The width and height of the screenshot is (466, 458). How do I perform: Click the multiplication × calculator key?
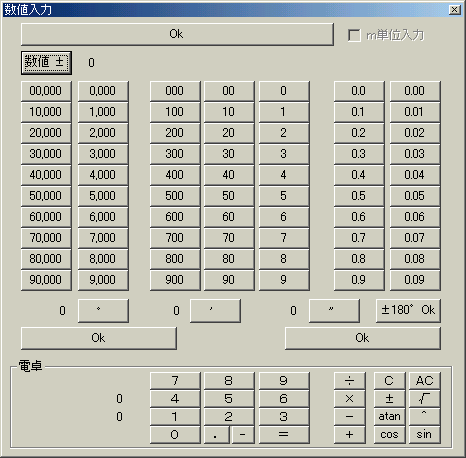coord(350,399)
